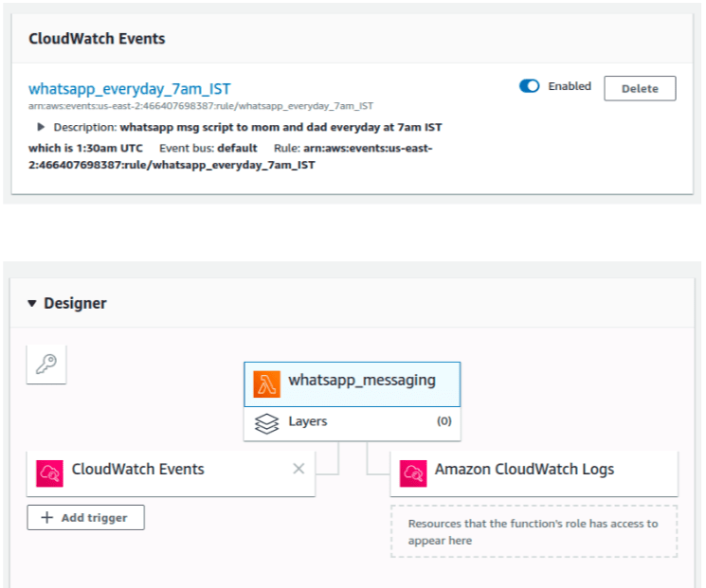Delete the CloudWatch Events trigger
Viewport: 706px width, 588px height.
pos(640,89)
